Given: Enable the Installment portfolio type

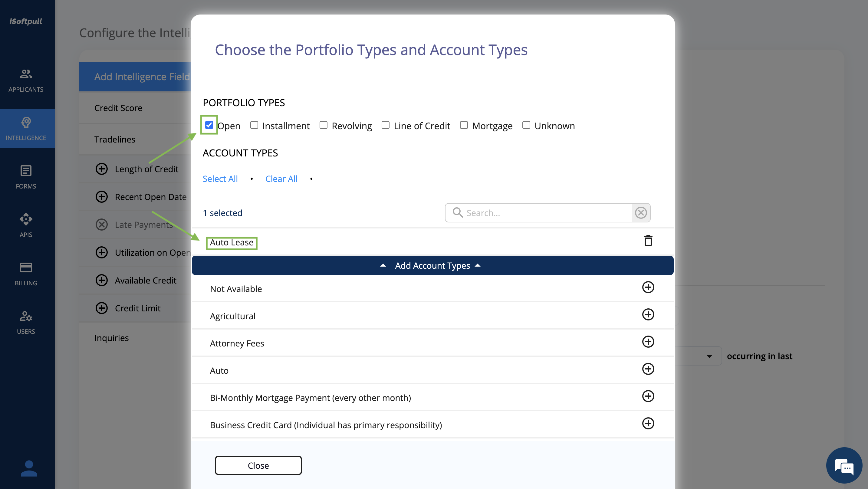Looking at the screenshot, I should click(x=254, y=125).
